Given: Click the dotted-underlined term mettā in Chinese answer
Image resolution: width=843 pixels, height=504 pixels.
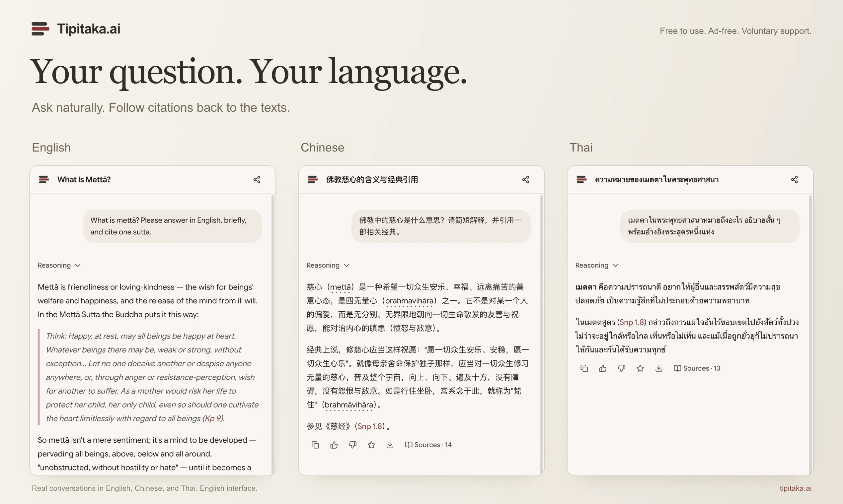Looking at the screenshot, I should tap(341, 287).
